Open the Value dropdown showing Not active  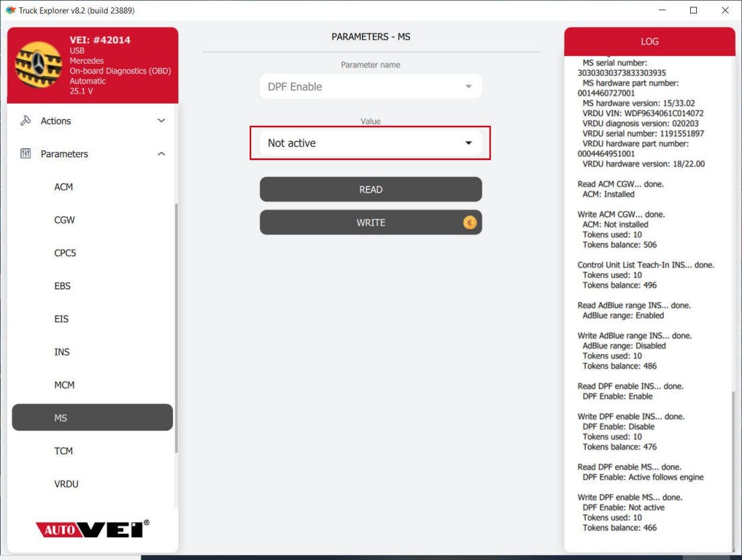(x=370, y=143)
